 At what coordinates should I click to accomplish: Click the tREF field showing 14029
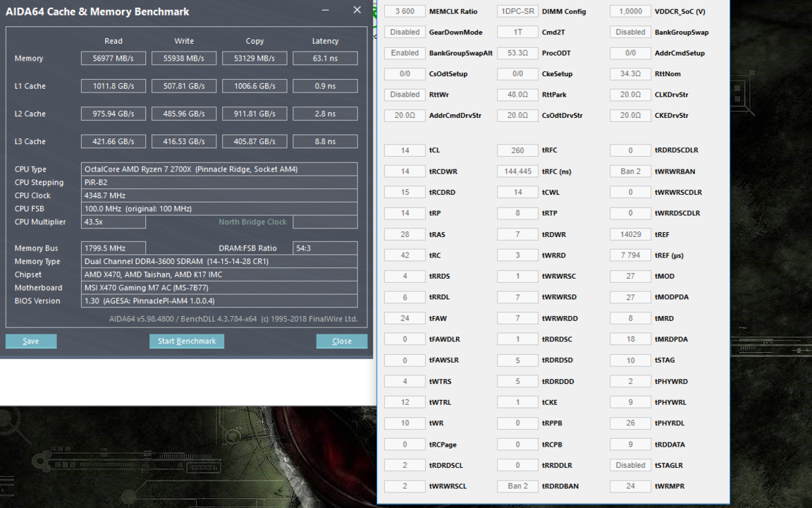630,234
